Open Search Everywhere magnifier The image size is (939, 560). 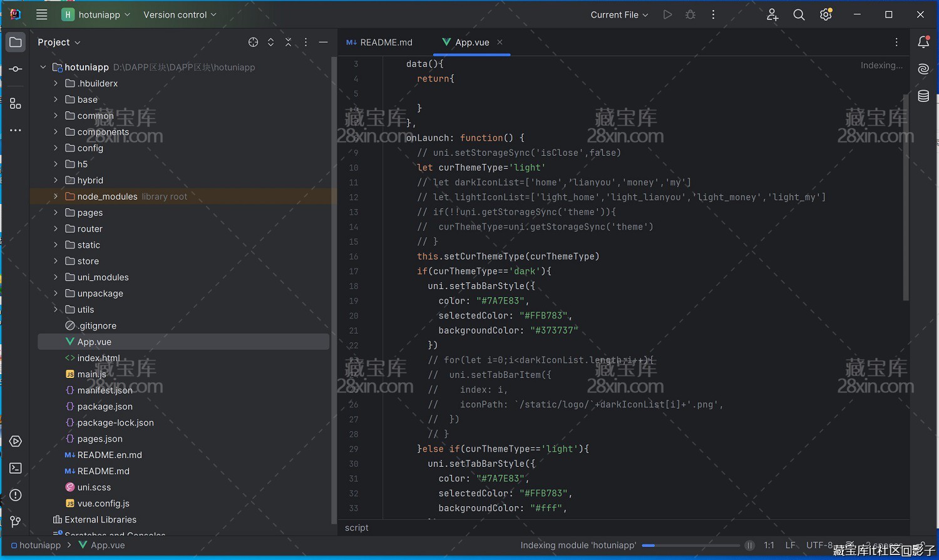[799, 14]
